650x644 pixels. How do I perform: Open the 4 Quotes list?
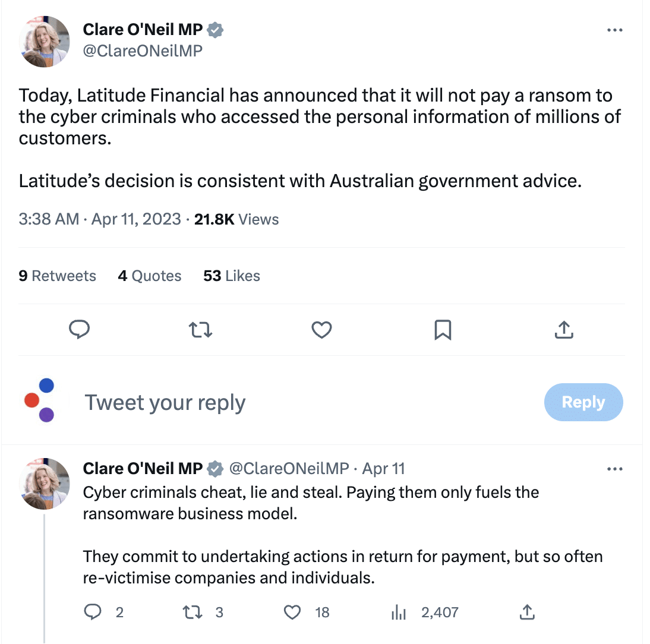coord(150,276)
